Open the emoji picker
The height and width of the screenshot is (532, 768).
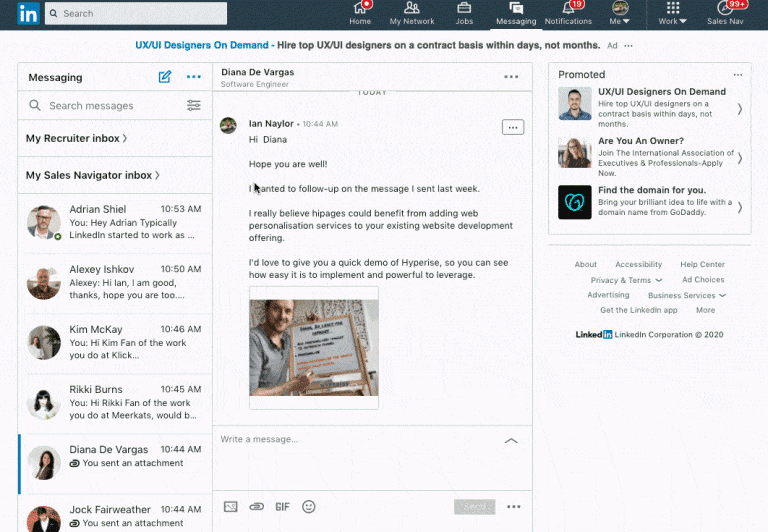tap(309, 507)
